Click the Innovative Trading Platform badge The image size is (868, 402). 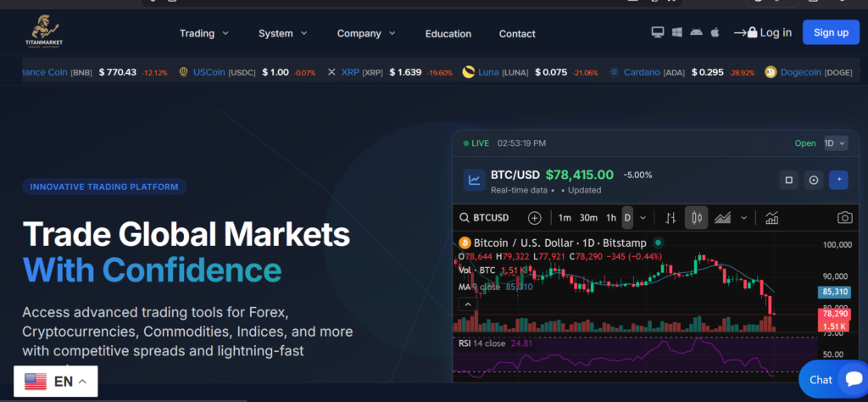104,187
